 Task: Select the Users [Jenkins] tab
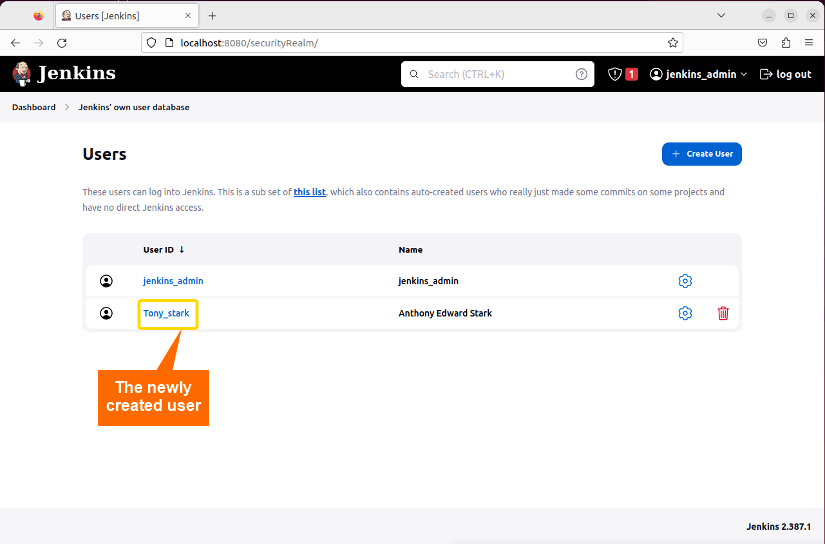pos(127,16)
